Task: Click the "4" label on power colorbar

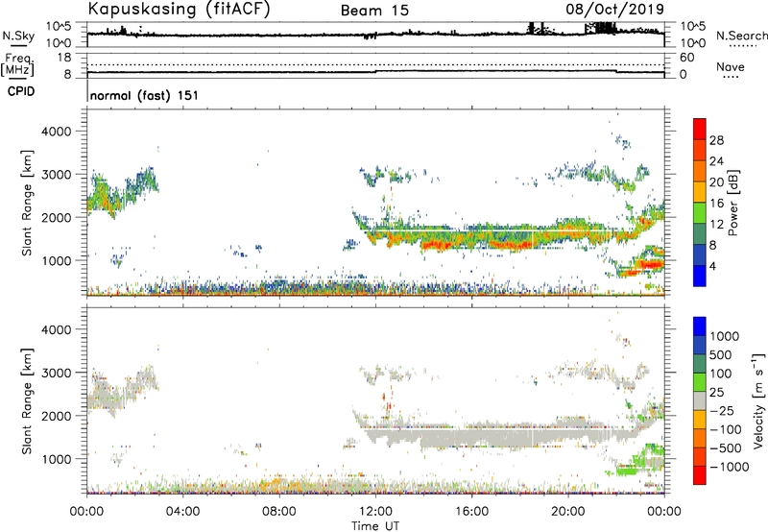Action: tap(712, 267)
